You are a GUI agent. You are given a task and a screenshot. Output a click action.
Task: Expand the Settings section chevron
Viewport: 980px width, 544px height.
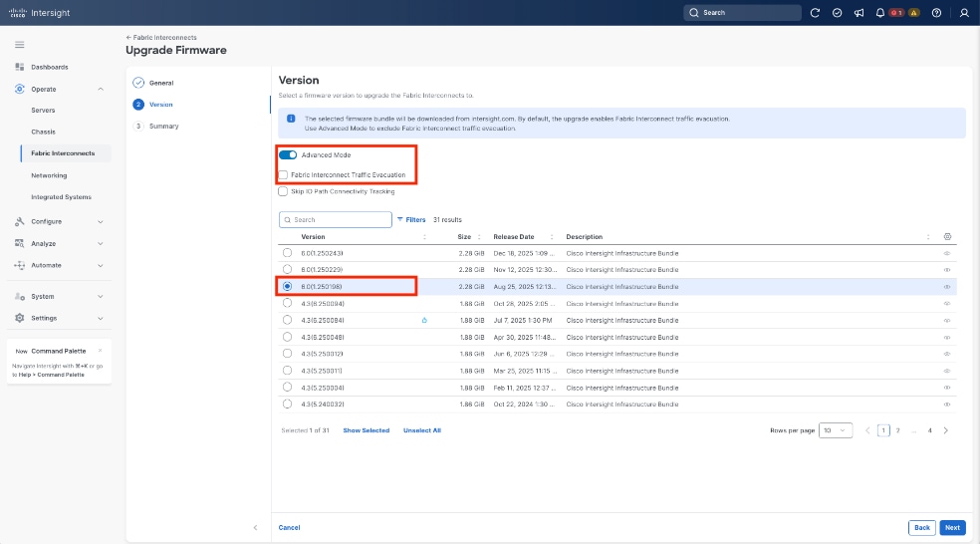coord(100,318)
